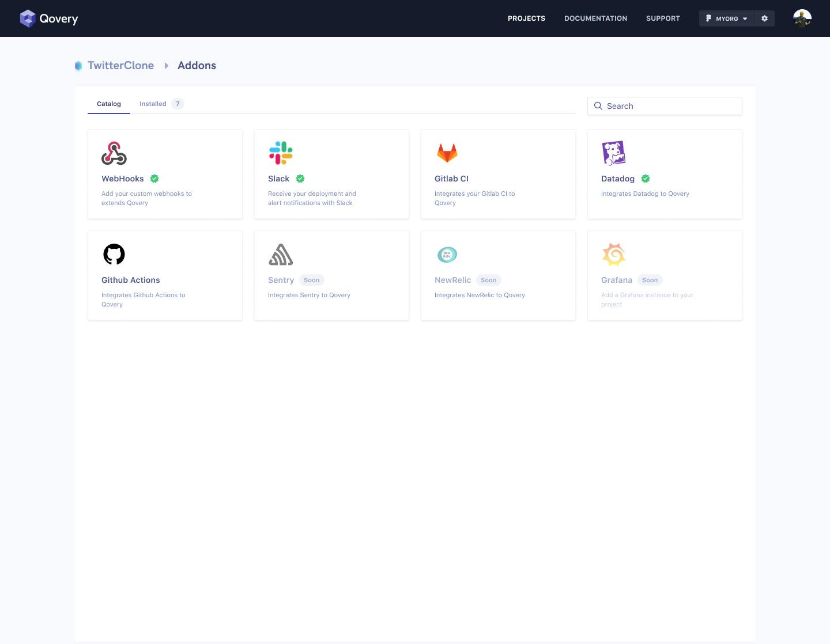Screen dimensions: 830x644
Task: Click 'Integrates Datadog to Qovery' text
Action: [645, 194]
